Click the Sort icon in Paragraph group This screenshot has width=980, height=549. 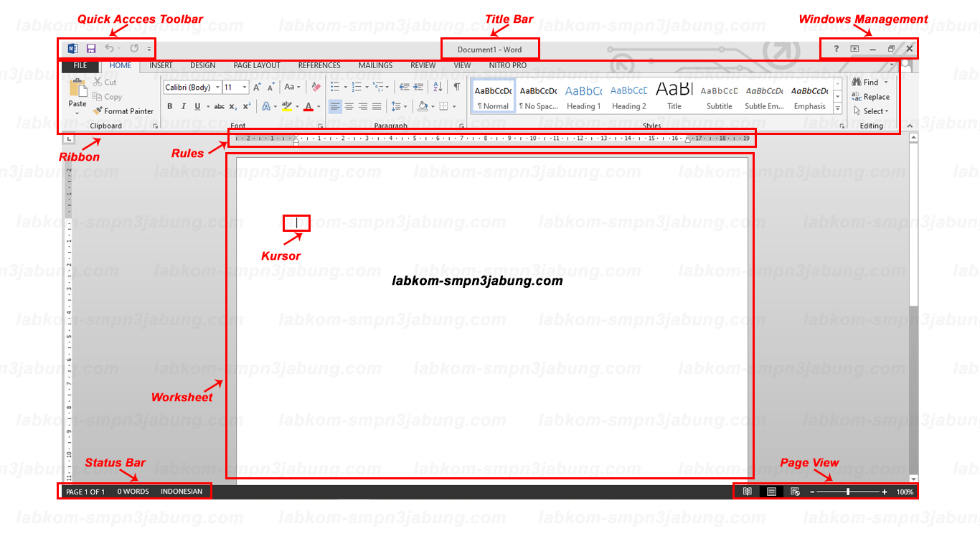click(x=438, y=86)
